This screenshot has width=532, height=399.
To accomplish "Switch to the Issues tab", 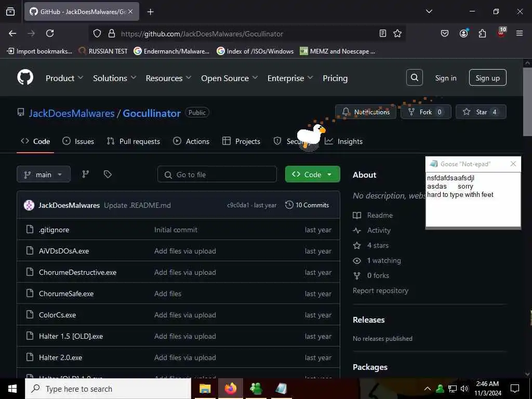I will click(78, 141).
